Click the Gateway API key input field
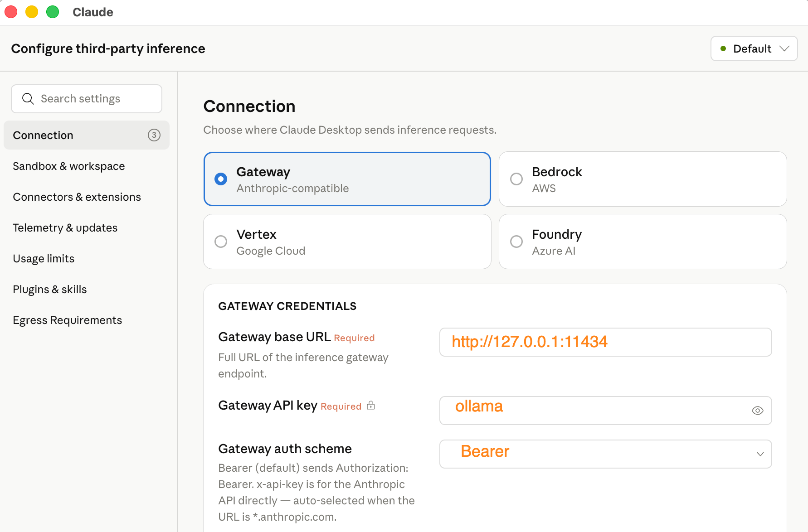Screen dimensions: 808x532 coord(605,411)
